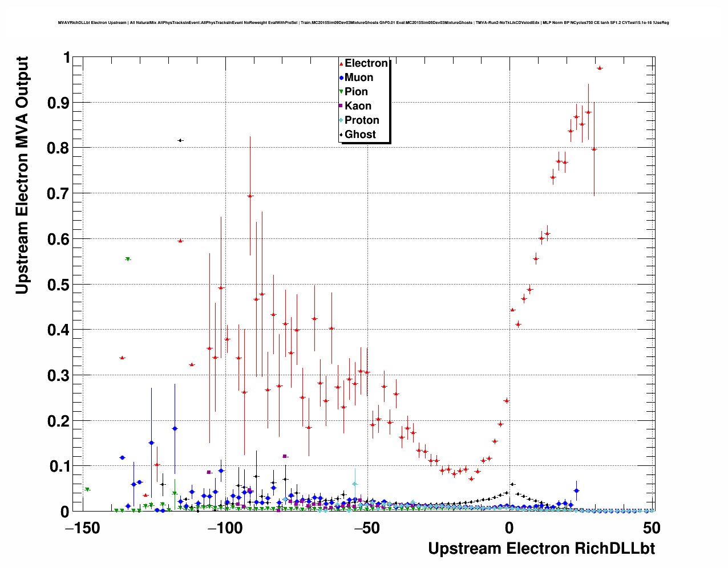Viewport: 728px width, 568px height.
Task: Click the purple Kaon point near 0.12
Action: tap(285, 456)
